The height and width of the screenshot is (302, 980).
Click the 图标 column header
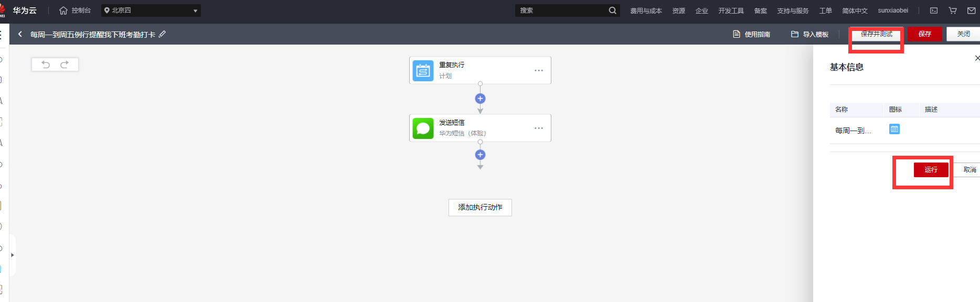[896, 110]
